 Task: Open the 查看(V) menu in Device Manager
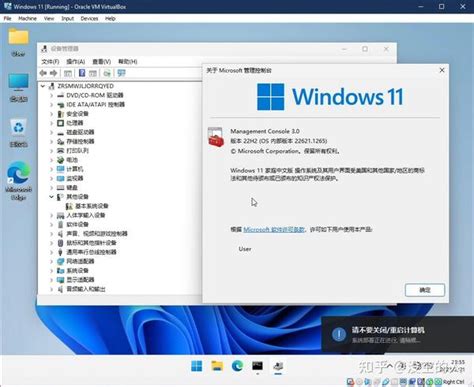click(x=102, y=62)
